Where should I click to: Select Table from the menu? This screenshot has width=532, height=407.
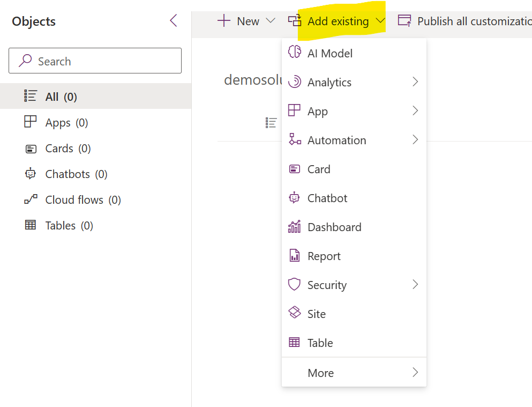[x=354, y=343]
